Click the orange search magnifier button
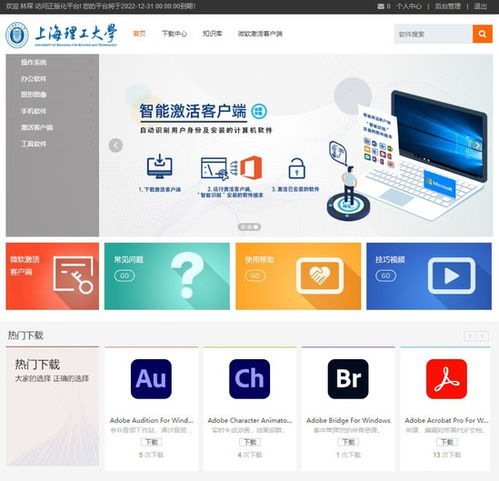499x481 pixels. tap(482, 34)
